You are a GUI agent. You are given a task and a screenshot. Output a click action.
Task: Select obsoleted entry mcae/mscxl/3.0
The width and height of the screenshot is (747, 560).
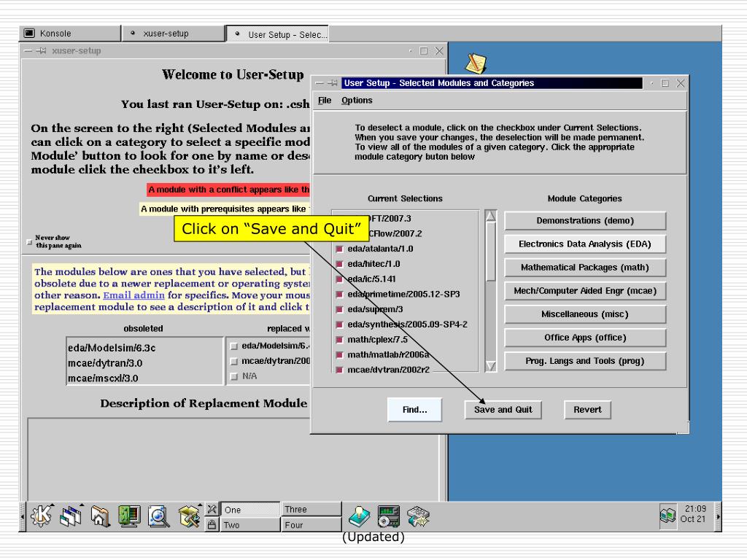tap(103, 378)
